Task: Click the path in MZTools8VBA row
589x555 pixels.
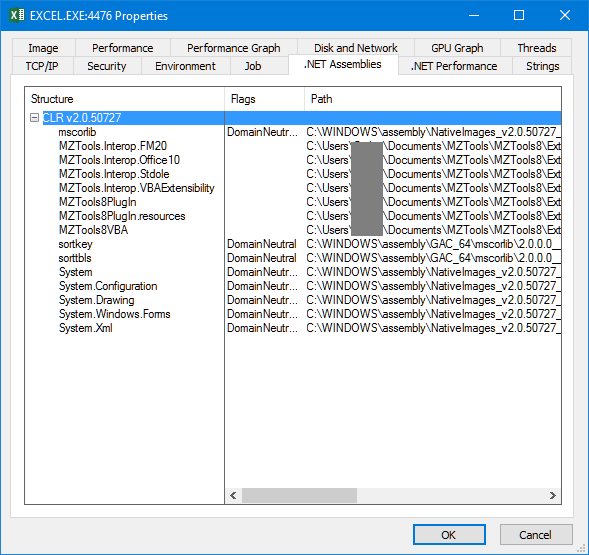Action: [x=433, y=230]
